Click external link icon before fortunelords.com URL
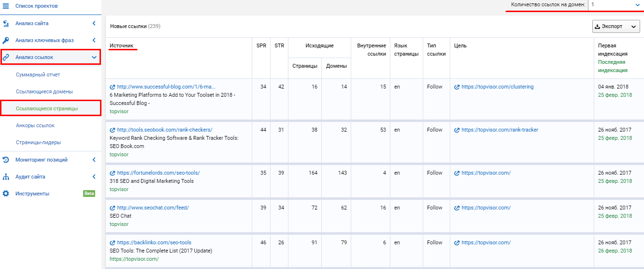 tap(113, 173)
